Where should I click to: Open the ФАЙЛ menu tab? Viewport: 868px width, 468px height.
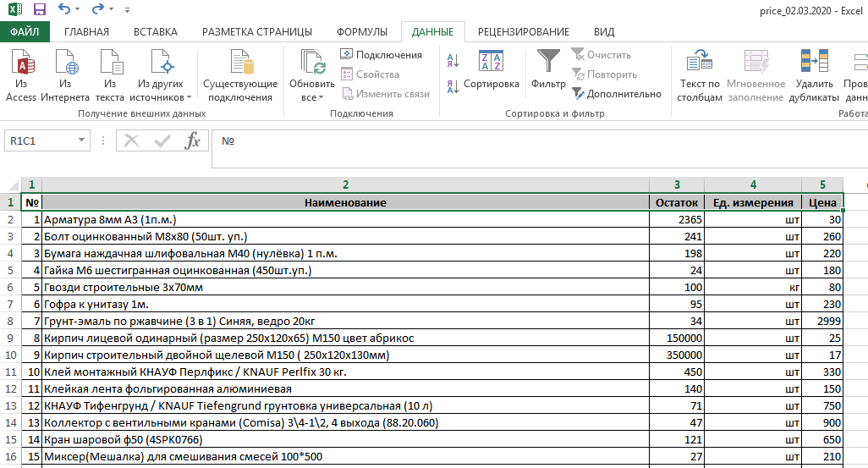[x=25, y=32]
